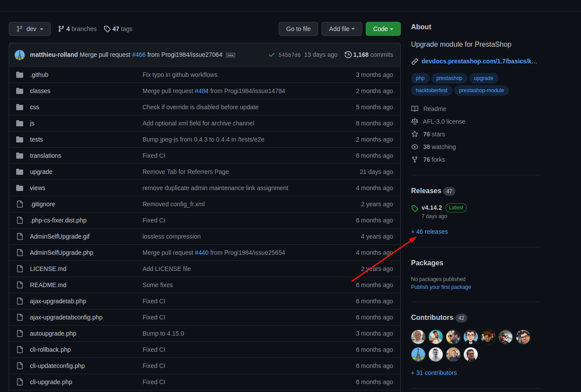Image resolution: width=581 pixels, height=392 pixels.
Task: Open the + 46 releases link
Action: point(429,232)
